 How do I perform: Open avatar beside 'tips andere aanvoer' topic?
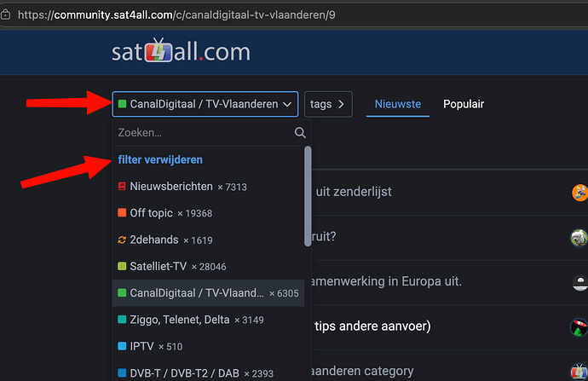(x=579, y=327)
